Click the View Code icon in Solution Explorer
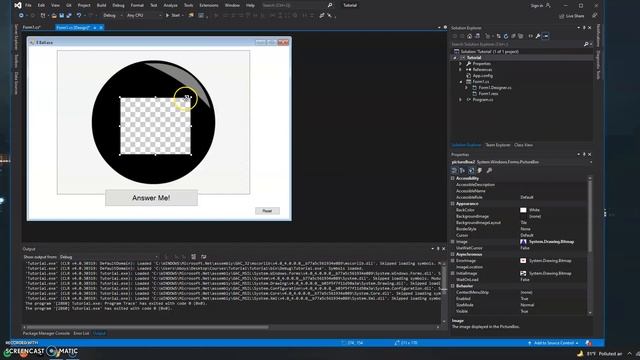The image size is (640, 360). click(x=531, y=36)
